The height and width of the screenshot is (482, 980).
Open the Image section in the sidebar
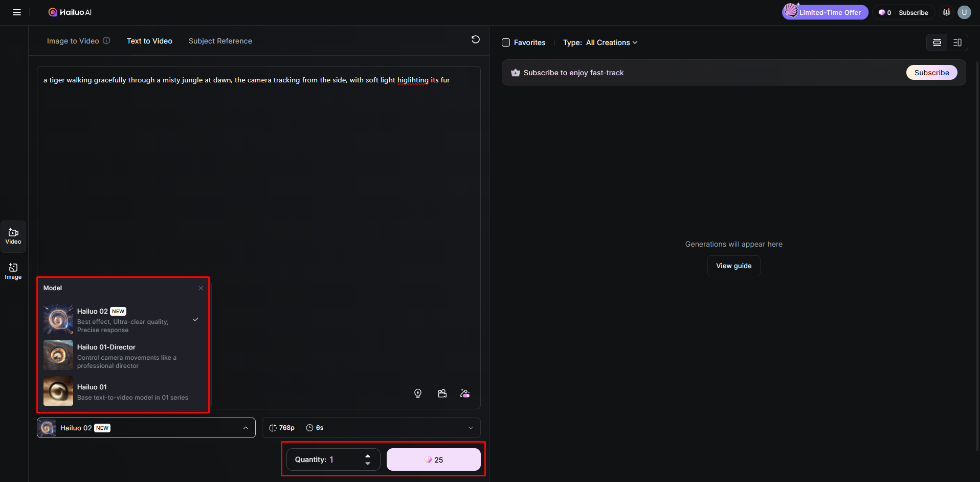click(x=13, y=272)
